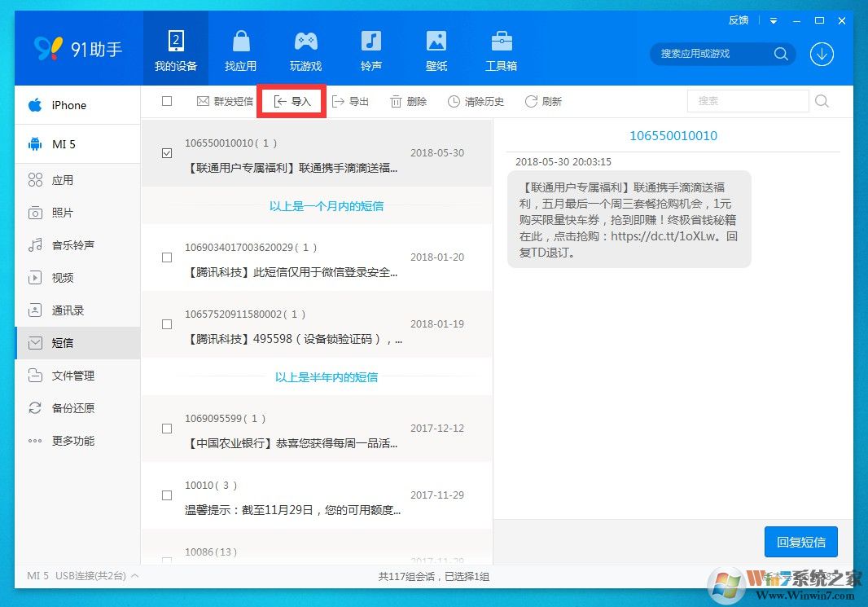
Task: Switch to 玩游戏 games section
Action: 305,49
